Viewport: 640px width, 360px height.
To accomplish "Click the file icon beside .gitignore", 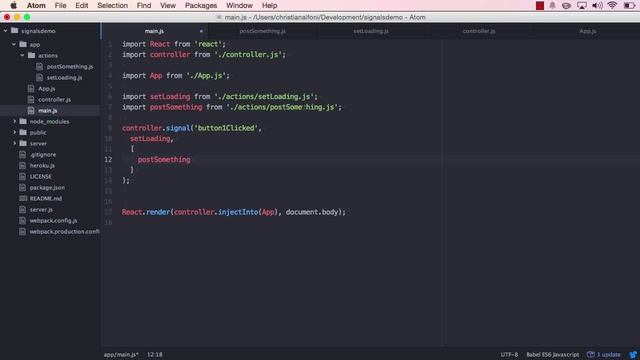I will (x=22, y=154).
